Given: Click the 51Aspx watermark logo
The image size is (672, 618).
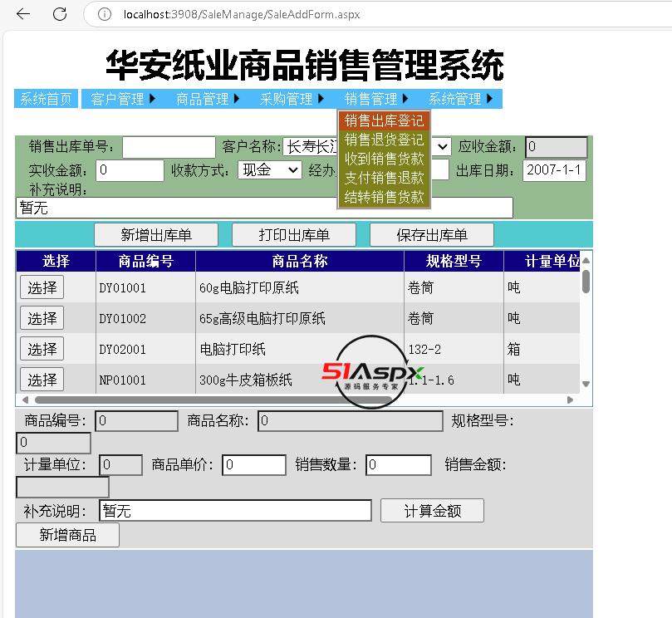Looking at the screenshot, I should tap(372, 373).
